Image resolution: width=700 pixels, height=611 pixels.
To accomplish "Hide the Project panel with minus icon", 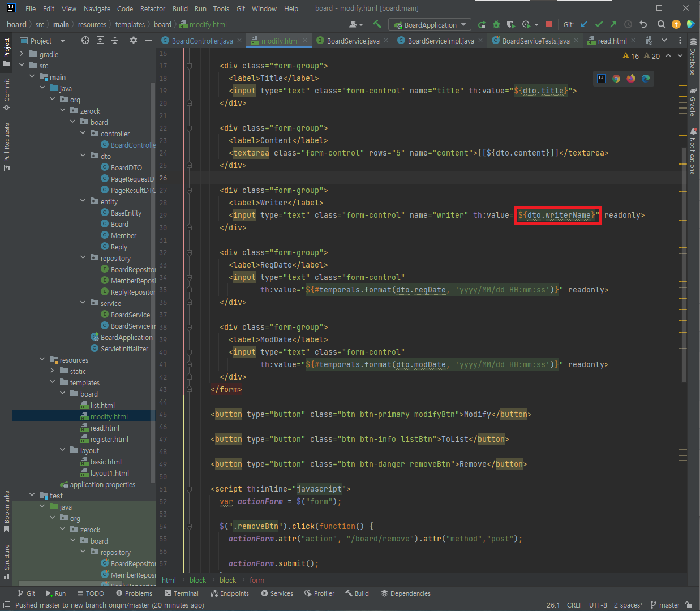I will click(148, 40).
